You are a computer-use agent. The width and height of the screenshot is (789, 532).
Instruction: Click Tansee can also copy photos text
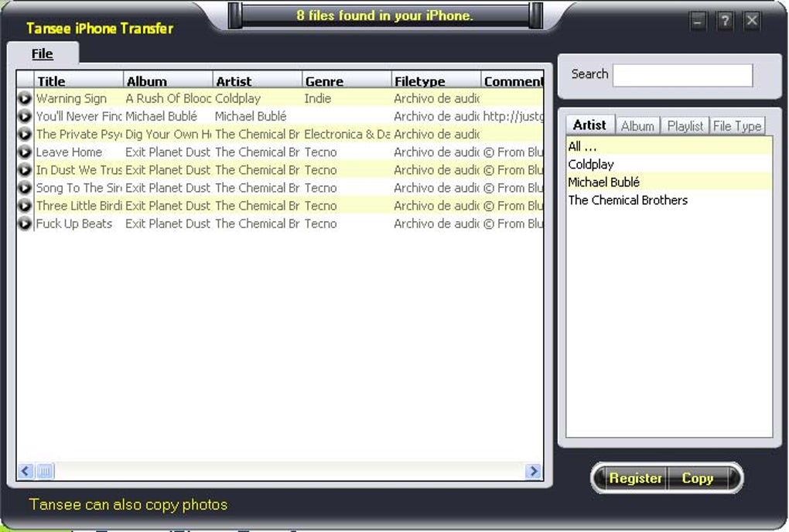128,504
